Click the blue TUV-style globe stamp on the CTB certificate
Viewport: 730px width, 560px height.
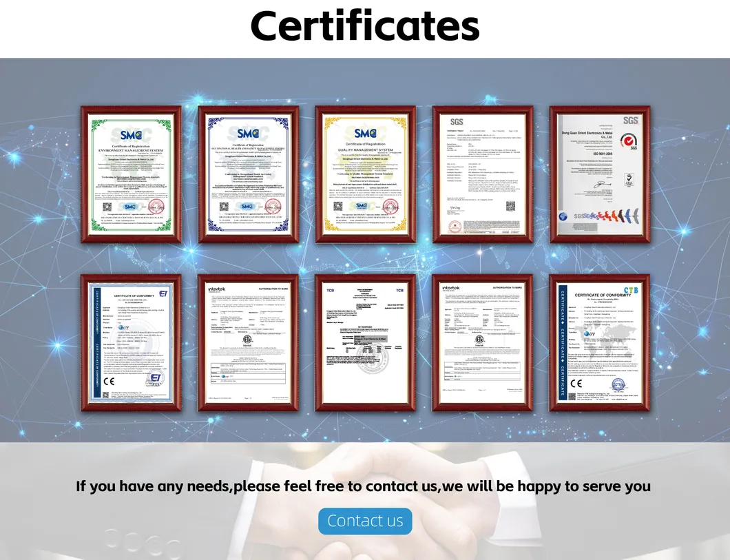pyautogui.click(x=618, y=384)
